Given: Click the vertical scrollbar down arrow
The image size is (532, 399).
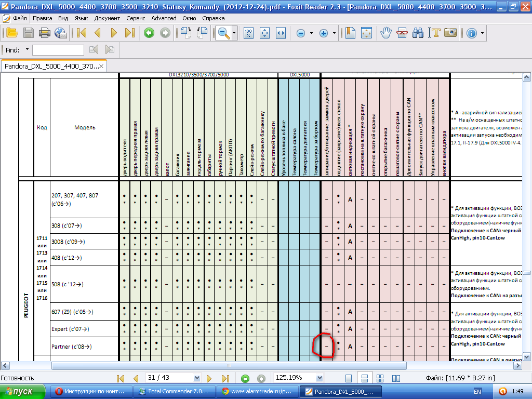Looking at the screenshot, I should [527, 356].
